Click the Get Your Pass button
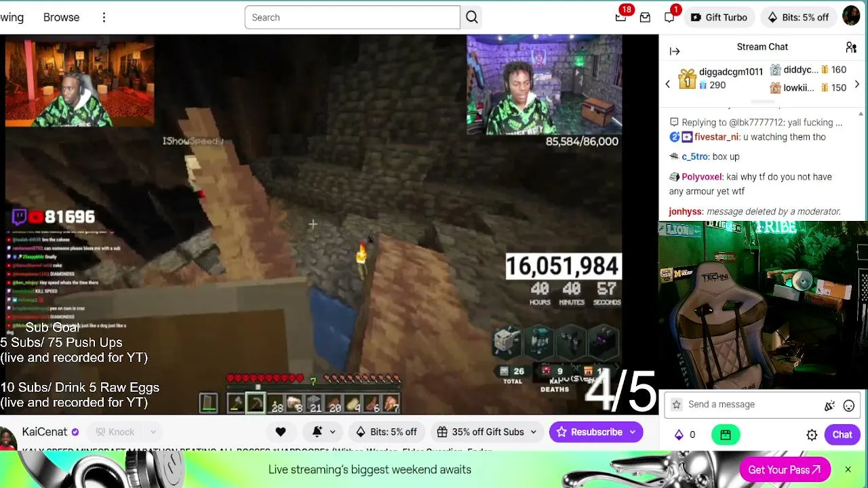868x488 pixels. tap(785, 470)
